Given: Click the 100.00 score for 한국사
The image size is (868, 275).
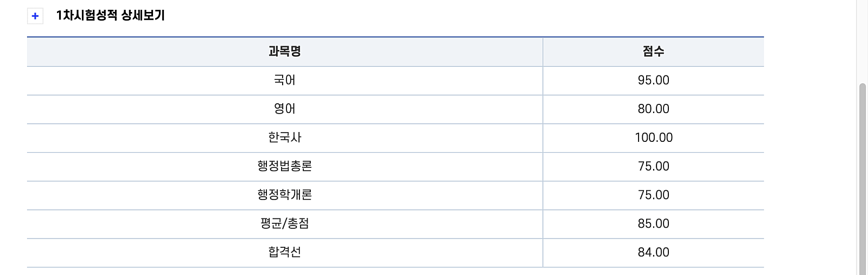Looking at the screenshot, I should click(x=653, y=138).
